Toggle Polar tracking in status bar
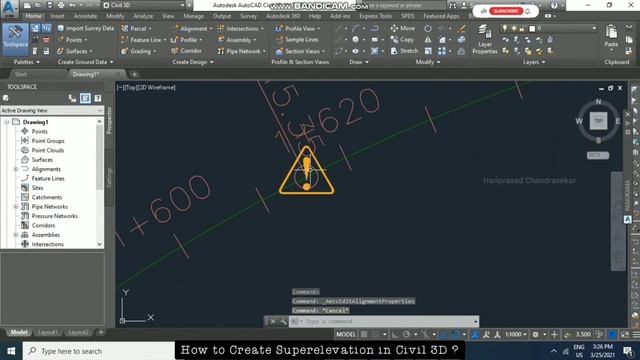The height and width of the screenshot is (360, 640). pos(407,334)
